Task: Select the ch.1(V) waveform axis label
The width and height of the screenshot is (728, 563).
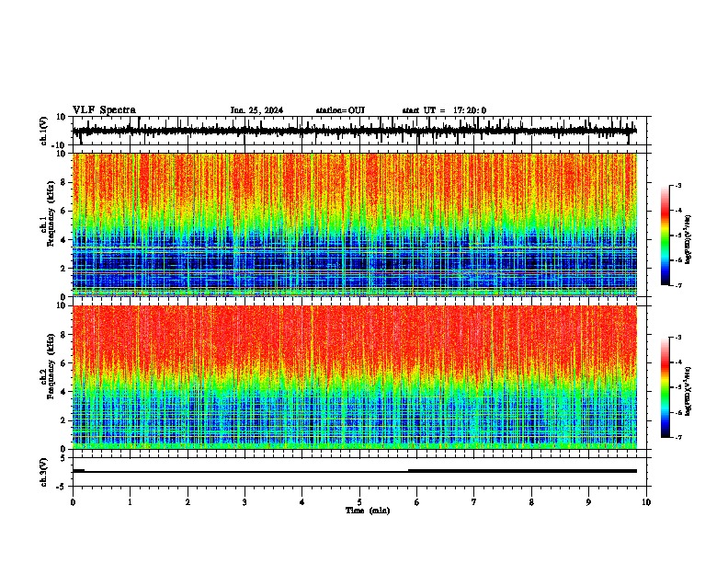Action: coord(44,131)
